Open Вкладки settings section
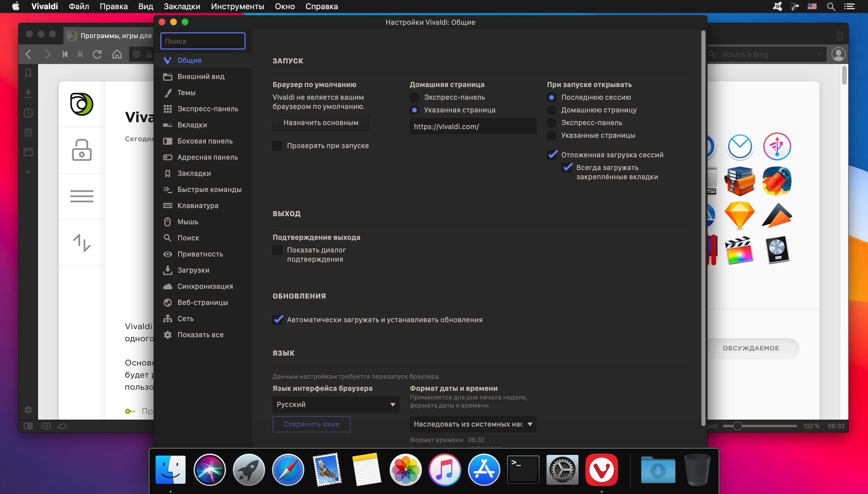Screen dimensions: 868x494 click(x=203, y=125)
